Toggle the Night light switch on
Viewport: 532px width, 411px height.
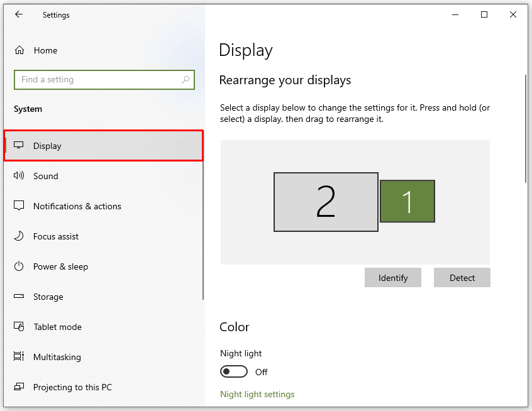point(234,371)
